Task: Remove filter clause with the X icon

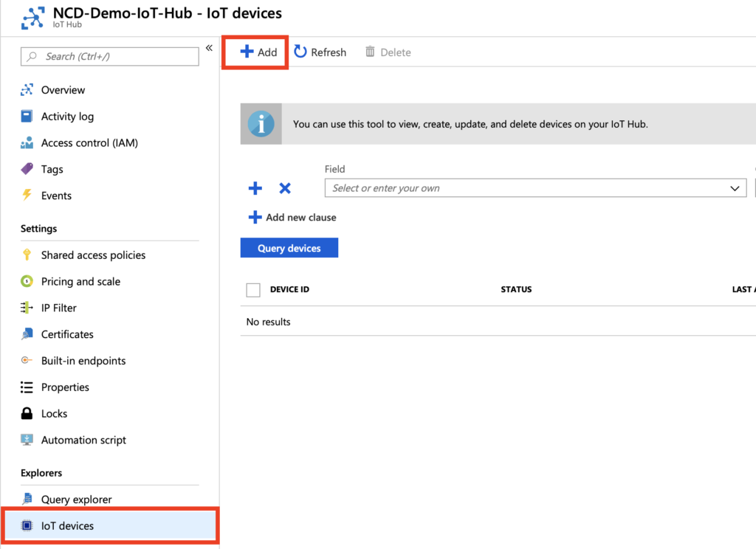Action: [x=285, y=188]
